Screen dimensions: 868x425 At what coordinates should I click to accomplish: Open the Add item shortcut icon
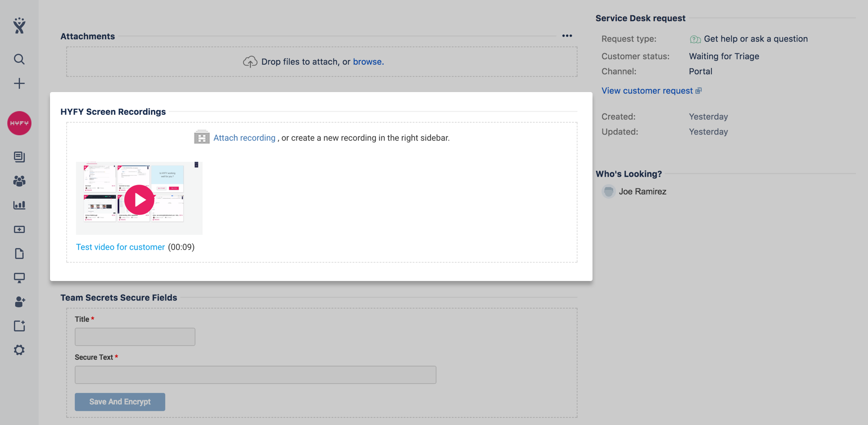[19, 326]
